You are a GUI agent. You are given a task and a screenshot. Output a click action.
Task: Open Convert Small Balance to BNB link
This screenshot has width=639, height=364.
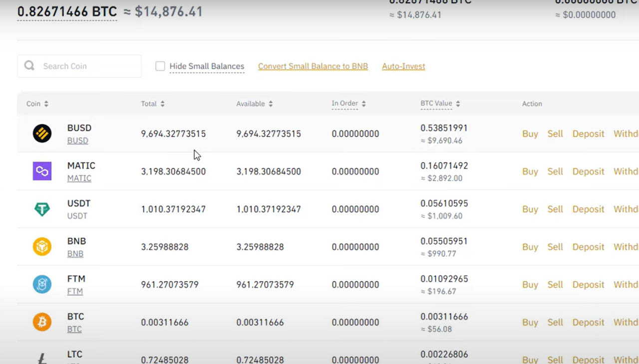pyautogui.click(x=313, y=66)
